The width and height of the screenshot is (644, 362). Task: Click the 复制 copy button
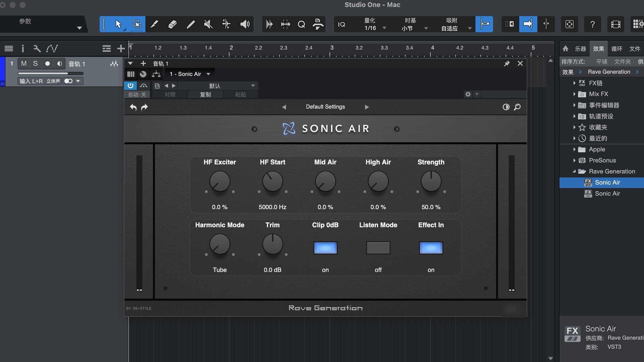(205, 95)
